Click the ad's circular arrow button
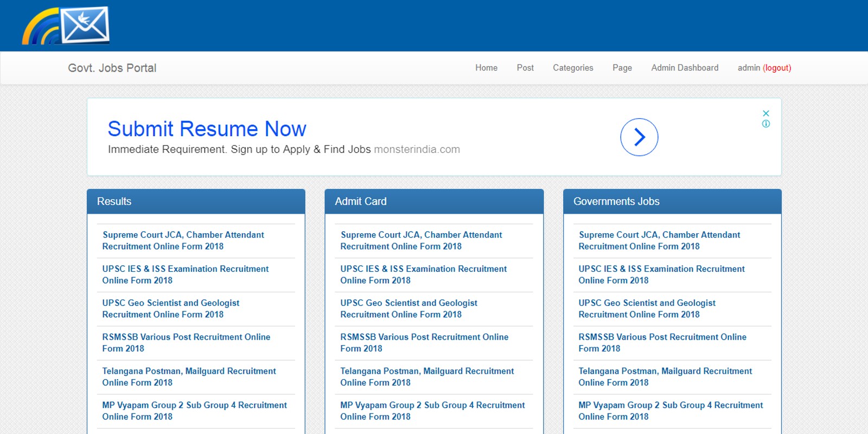This screenshot has width=868, height=434. coord(639,137)
